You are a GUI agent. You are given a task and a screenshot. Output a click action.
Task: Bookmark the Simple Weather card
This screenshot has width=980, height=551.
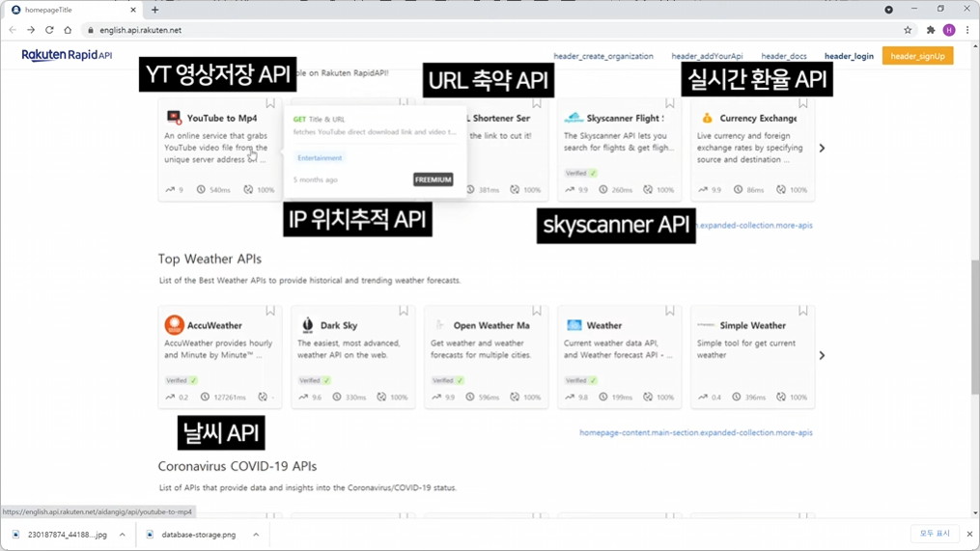click(803, 311)
